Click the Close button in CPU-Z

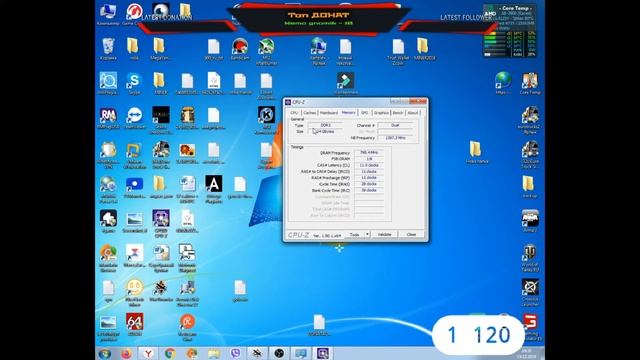click(411, 235)
